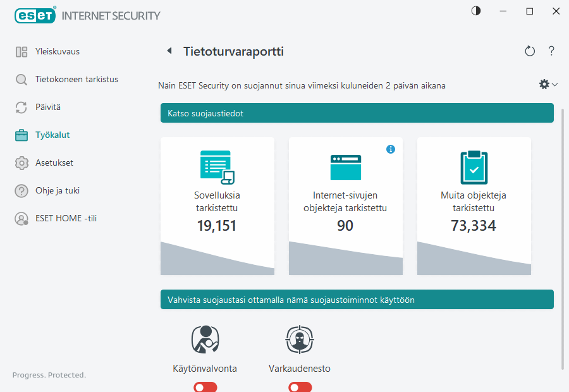The image size is (569, 392).
Task: Select the Asetukset settings icon
Action: click(x=21, y=162)
